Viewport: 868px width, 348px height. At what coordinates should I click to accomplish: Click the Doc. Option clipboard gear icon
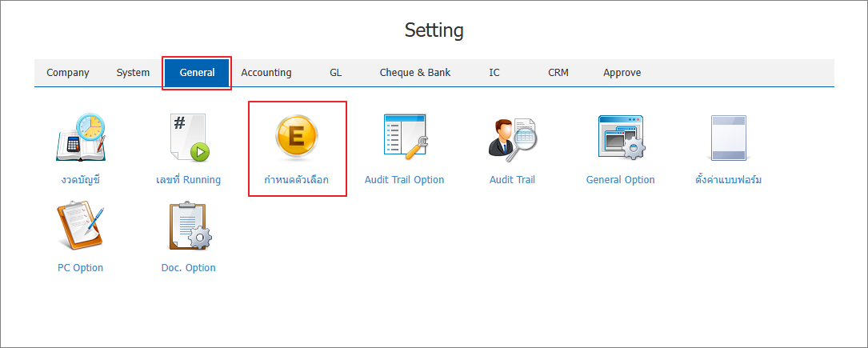[x=189, y=226]
